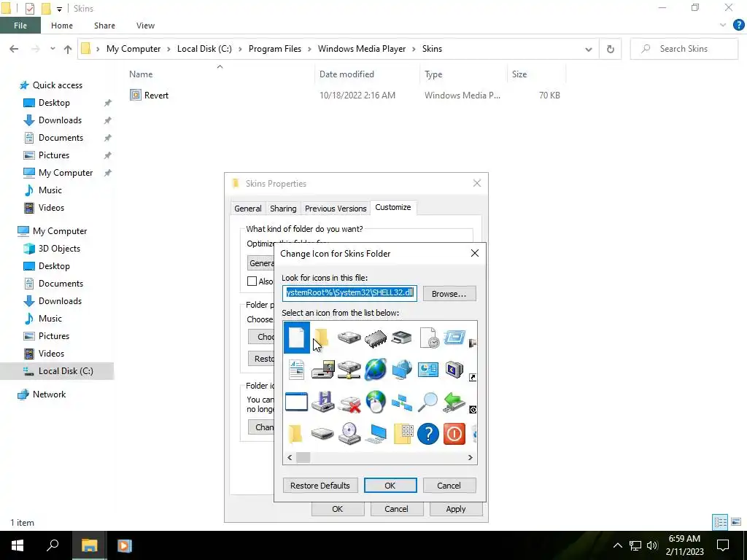Pick the globe with mouse icon
The height and width of the screenshot is (560, 747).
click(x=376, y=402)
